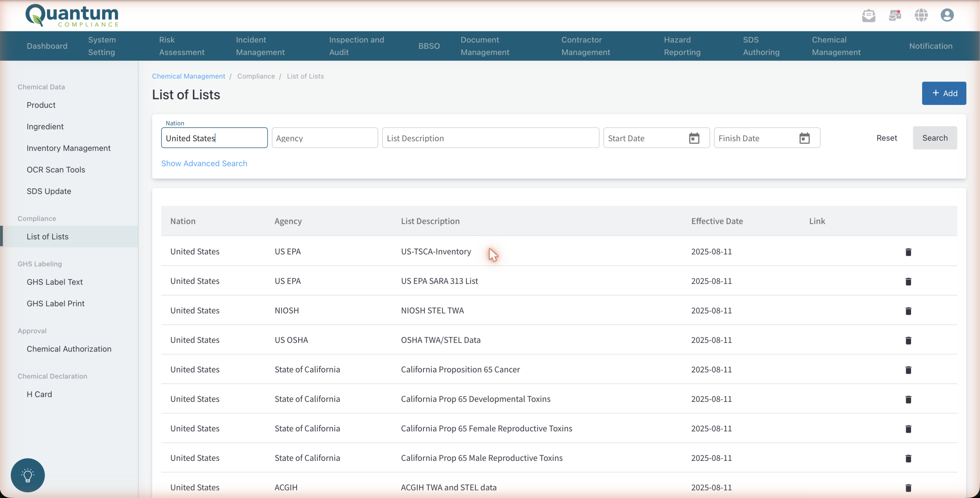Image resolution: width=980 pixels, height=498 pixels.
Task: Expand Show Advanced Search
Action: coord(204,163)
